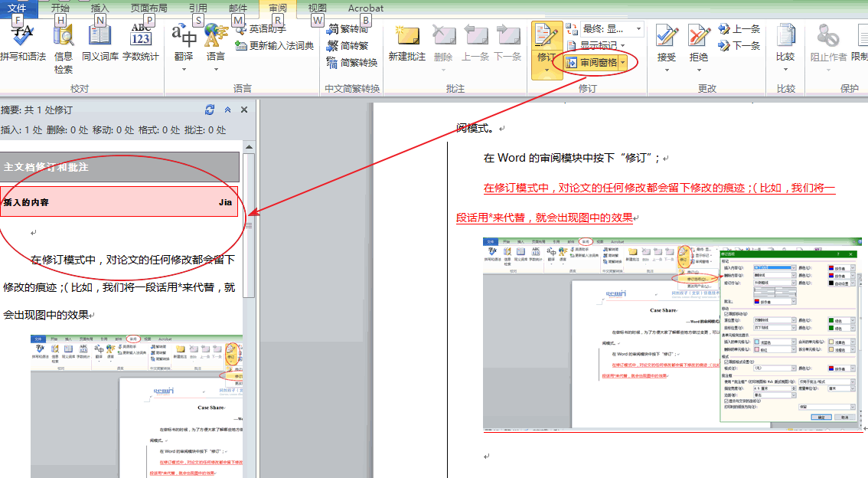Expand the 显示标记 dropdown menu
868x478 pixels.
click(x=602, y=45)
